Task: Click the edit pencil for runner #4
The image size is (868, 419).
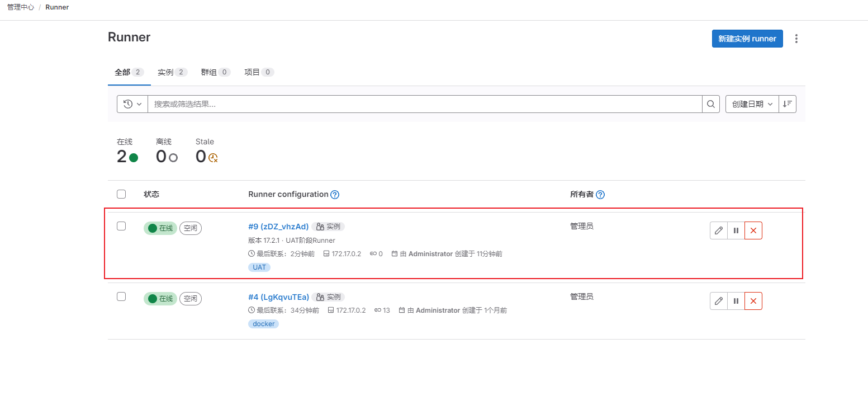Action: pos(719,301)
